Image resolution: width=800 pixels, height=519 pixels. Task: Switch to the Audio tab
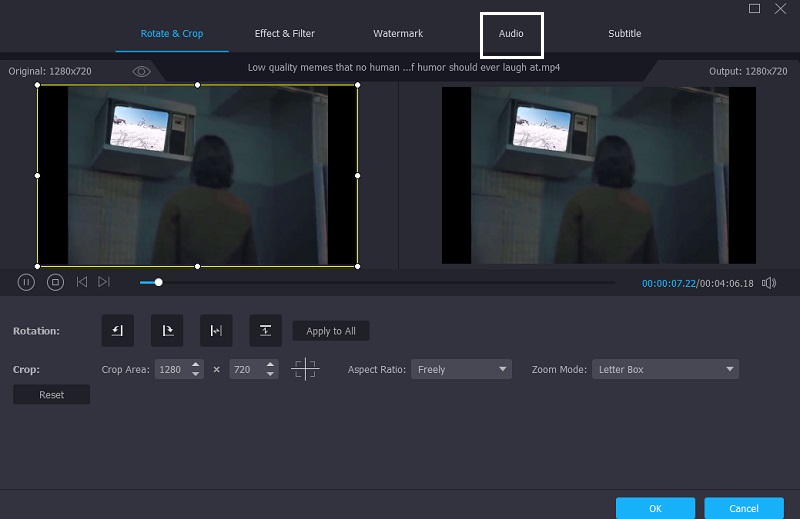pos(511,34)
